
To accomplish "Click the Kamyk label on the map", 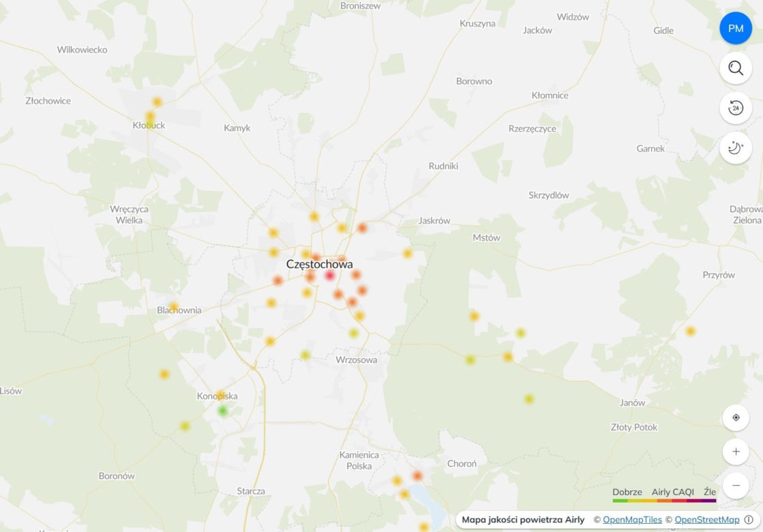I will click(x=237, y=128).
